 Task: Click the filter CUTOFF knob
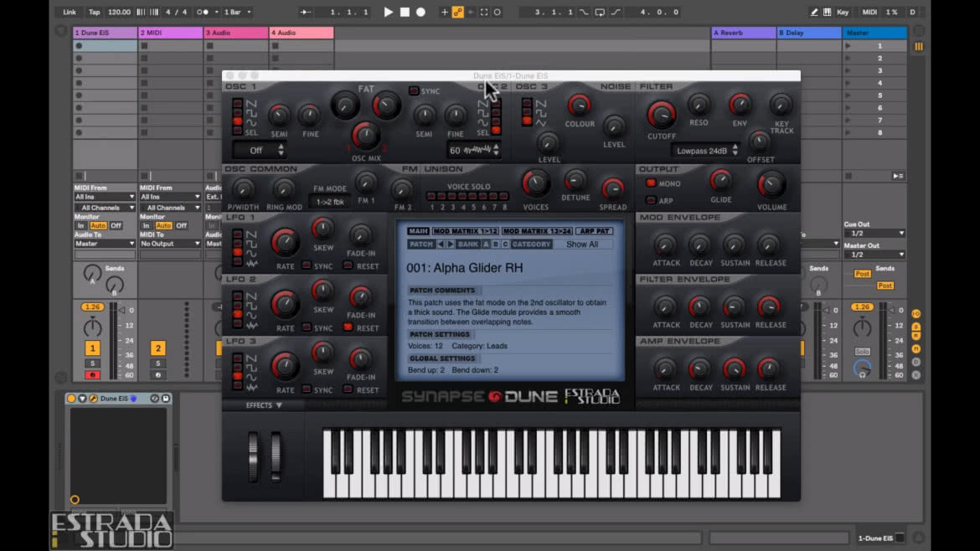pyautogui.click(x=661, y=115)
